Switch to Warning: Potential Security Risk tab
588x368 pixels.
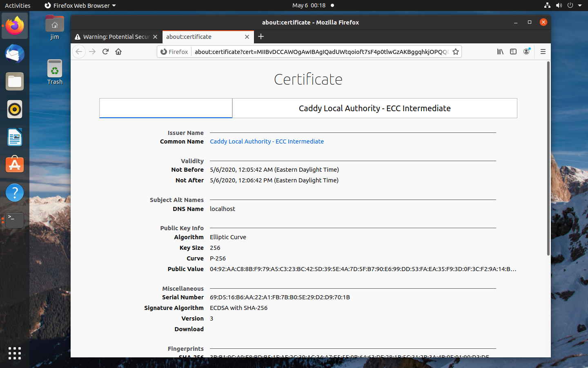(x=116, y=37)
